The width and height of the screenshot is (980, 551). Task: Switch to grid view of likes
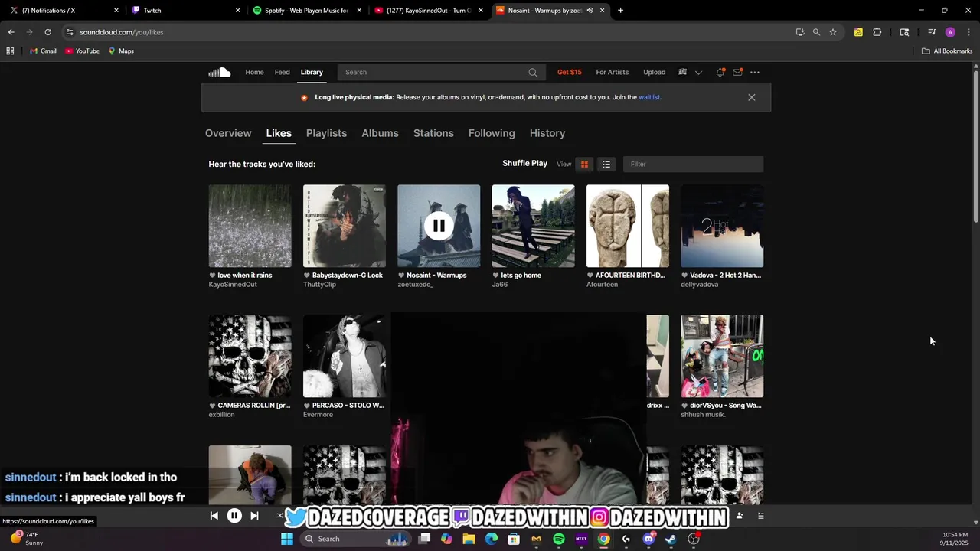(x=584, y=164)
